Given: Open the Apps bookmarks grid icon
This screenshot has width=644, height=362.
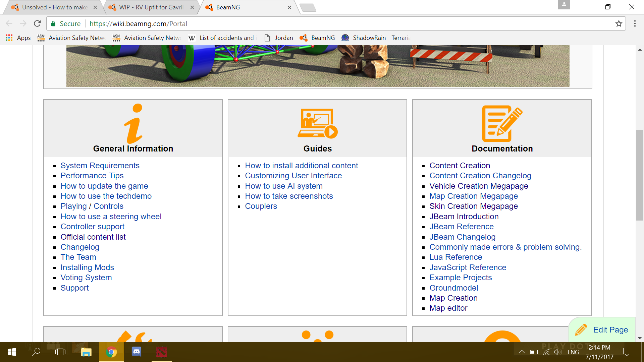Looking at the screenshot, I should click(x=9, y=38).
